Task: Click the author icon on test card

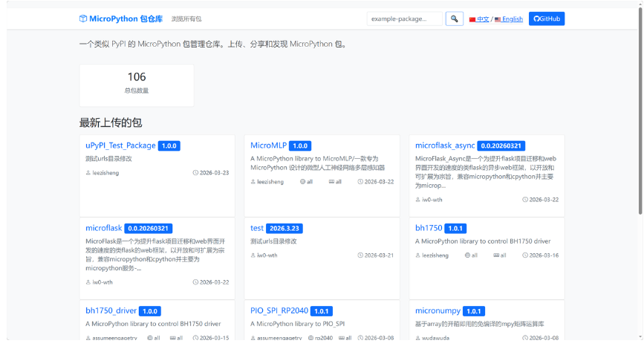Action: tap(253, 255)
